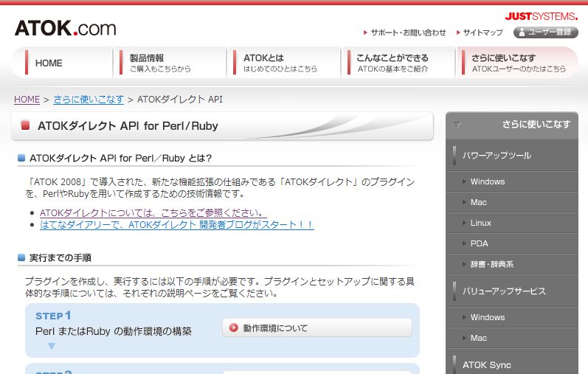588x374 pixels.
Task: Open the さらに使いこなす navigation tab
Action: 516,63
